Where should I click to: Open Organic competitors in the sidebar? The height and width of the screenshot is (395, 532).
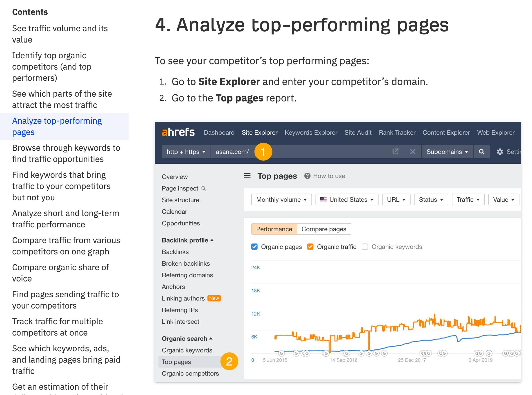tap(190, 373)
